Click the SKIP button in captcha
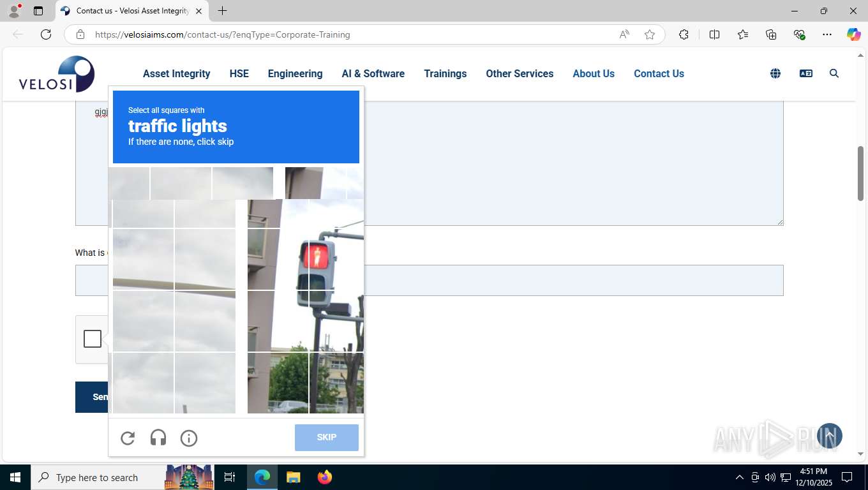Image resolution: width=868 pixels, height=490 pixels. (327, 438)
